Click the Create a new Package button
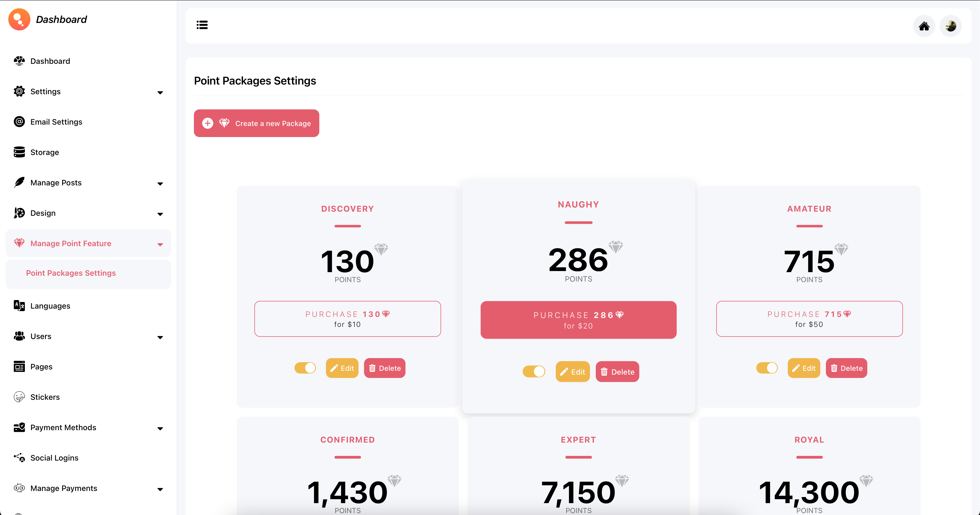This screenshot has height=515, width=980. coord(256,123)
